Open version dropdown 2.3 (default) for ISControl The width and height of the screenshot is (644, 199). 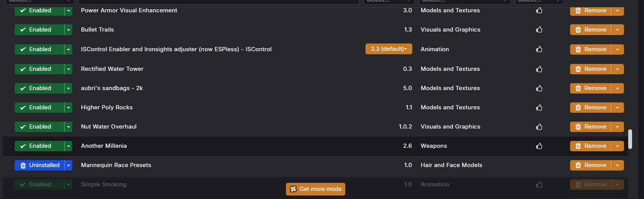[x=389, y=49]
